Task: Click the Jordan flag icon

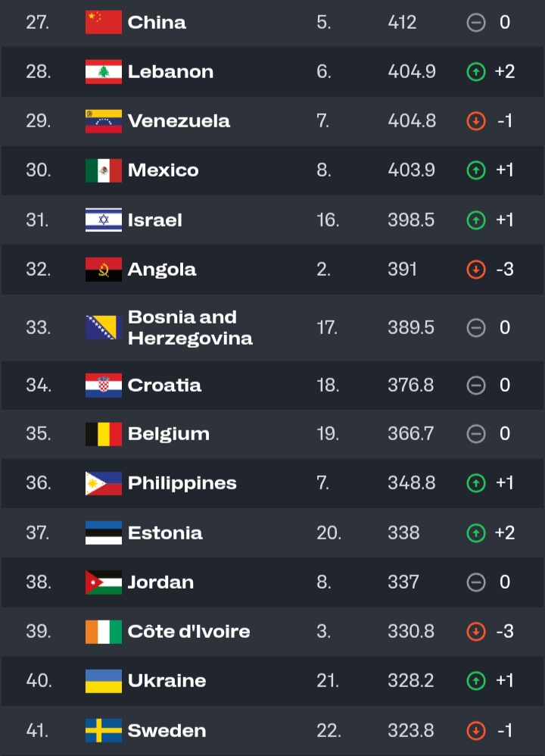Action: tap(103, 583)
